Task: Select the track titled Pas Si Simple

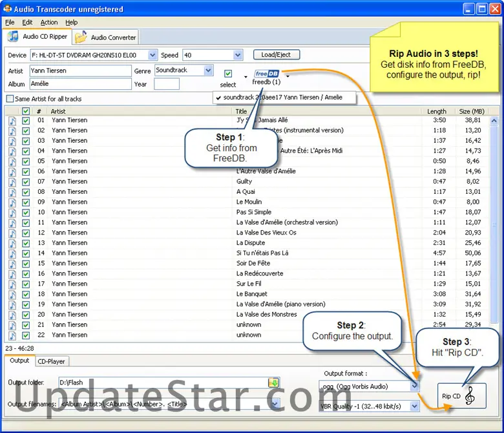Action: click(254, 212)
